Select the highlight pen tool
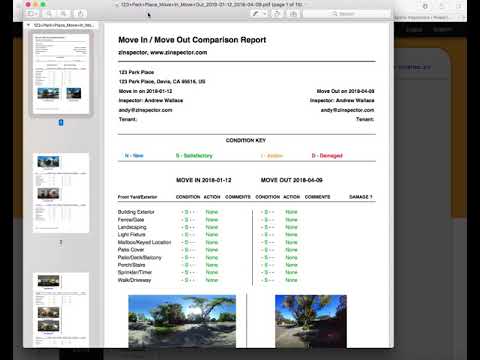 pyautogui.click(x=255, y=14)
